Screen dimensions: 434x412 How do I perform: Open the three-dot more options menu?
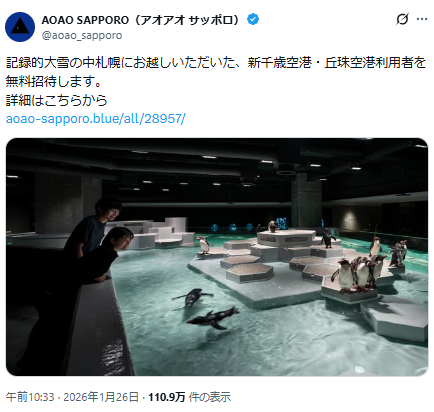[422, 19]
